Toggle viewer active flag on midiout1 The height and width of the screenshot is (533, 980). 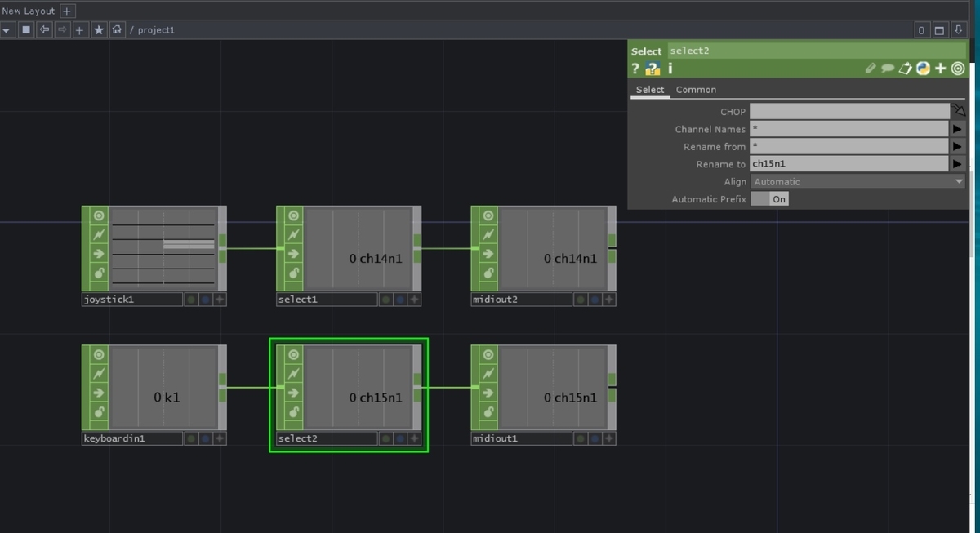[x=488, y=354]
